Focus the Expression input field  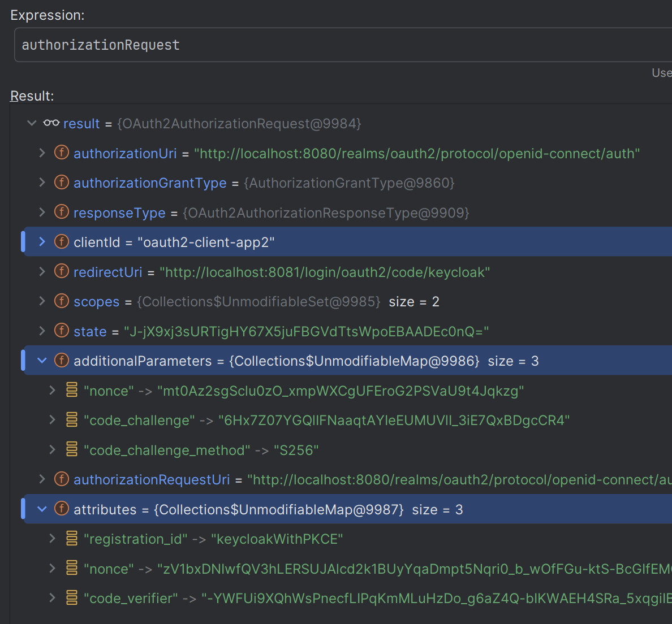coord(339,45)
